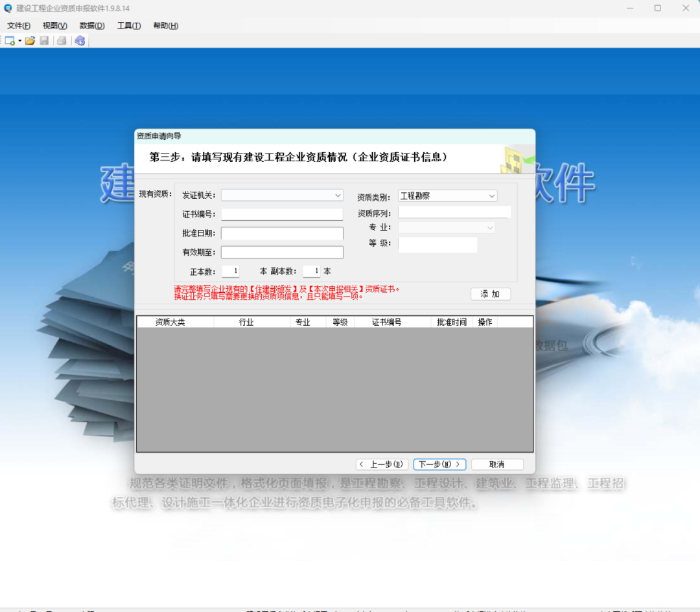This screenshot has width=700, height=612.
Task: Open the 文件(F) menu
Action: (19, 26)
